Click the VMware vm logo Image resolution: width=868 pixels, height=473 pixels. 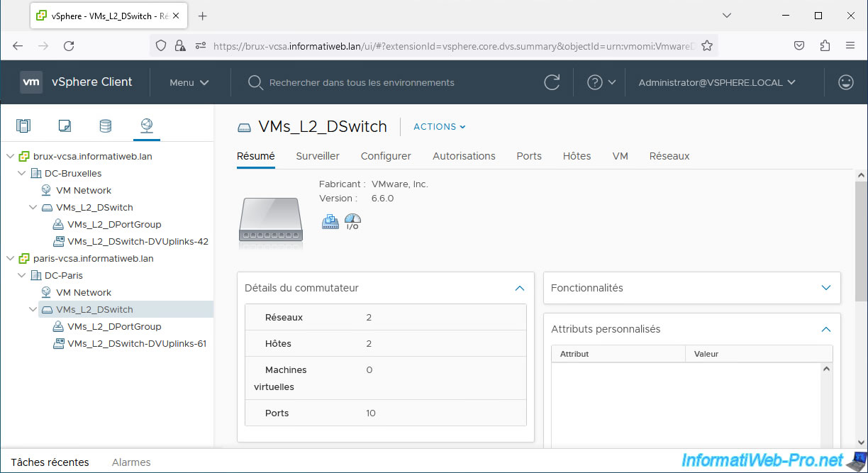coord(31,82)
